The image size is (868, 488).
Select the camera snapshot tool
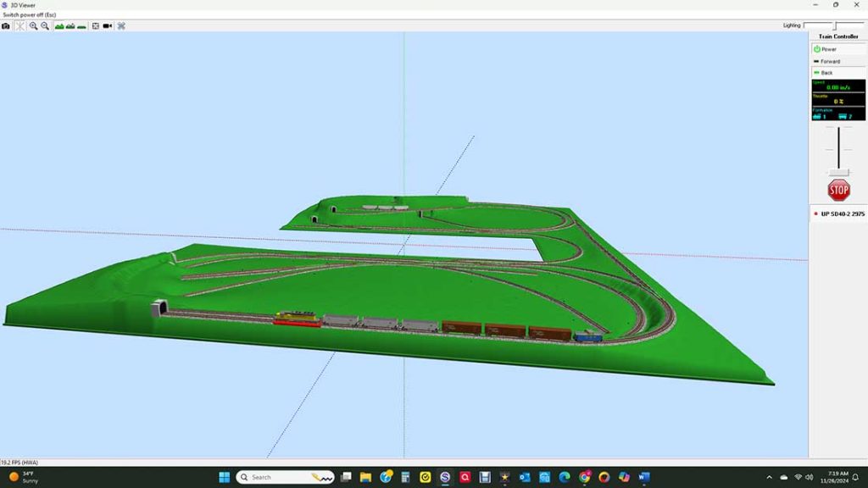(6, 25)
